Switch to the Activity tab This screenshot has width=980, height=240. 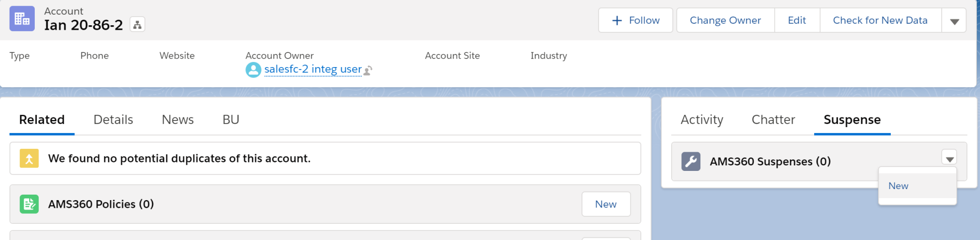tap(702, 119)
